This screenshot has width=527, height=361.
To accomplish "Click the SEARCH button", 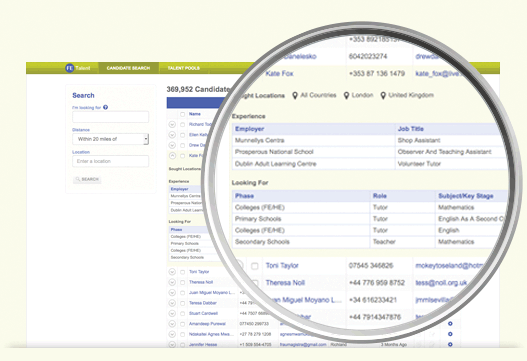I will (x=87, y=179).
